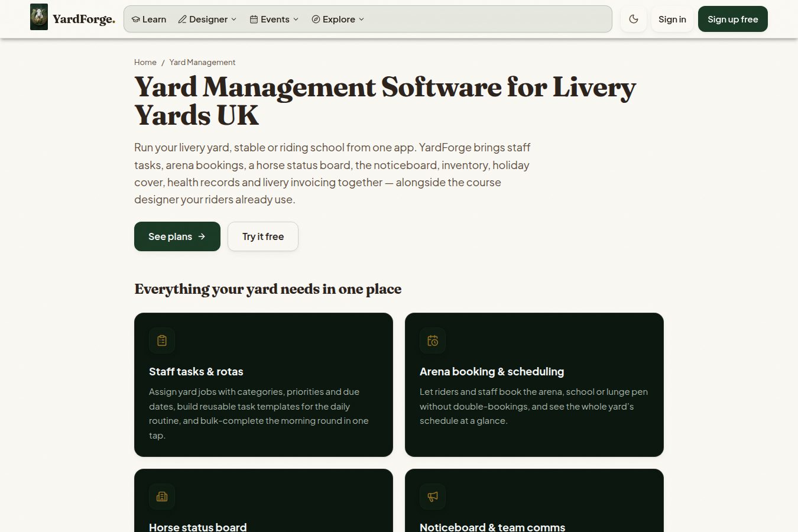Screen dimensions: 798x532
Task: Click the Sign up free button
Action: point(733,19)
